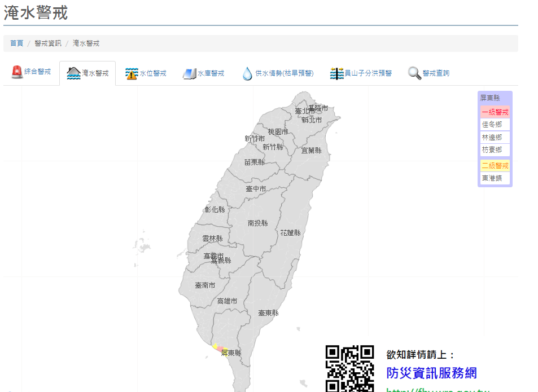
Task: Go to 首頁 breadcrumb link
Action: point(16,43)
